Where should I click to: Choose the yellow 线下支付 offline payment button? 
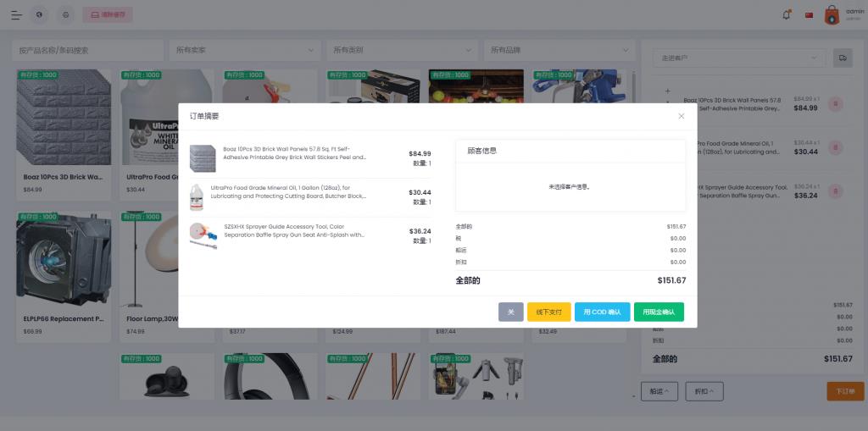click(548, 312)
